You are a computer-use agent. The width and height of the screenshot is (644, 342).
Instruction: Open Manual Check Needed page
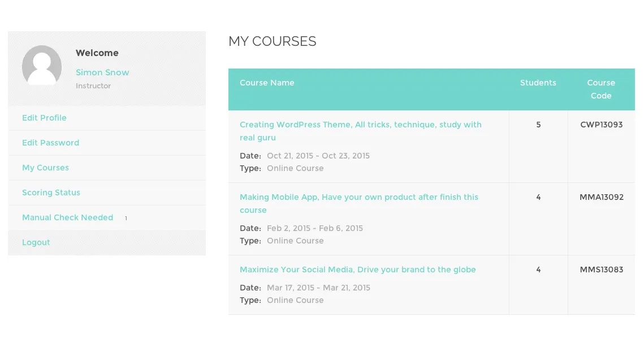click(x=67, y=217)
